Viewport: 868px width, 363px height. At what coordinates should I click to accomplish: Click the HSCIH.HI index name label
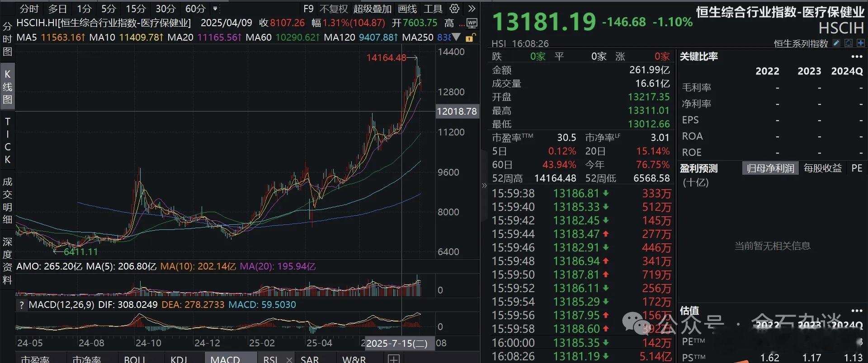[x=104, y=23]
